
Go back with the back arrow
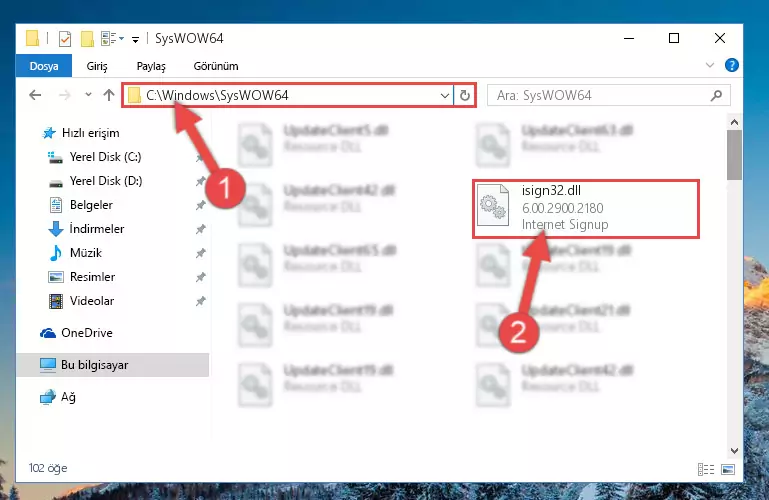pyautogui.click(x=35, y=95)
